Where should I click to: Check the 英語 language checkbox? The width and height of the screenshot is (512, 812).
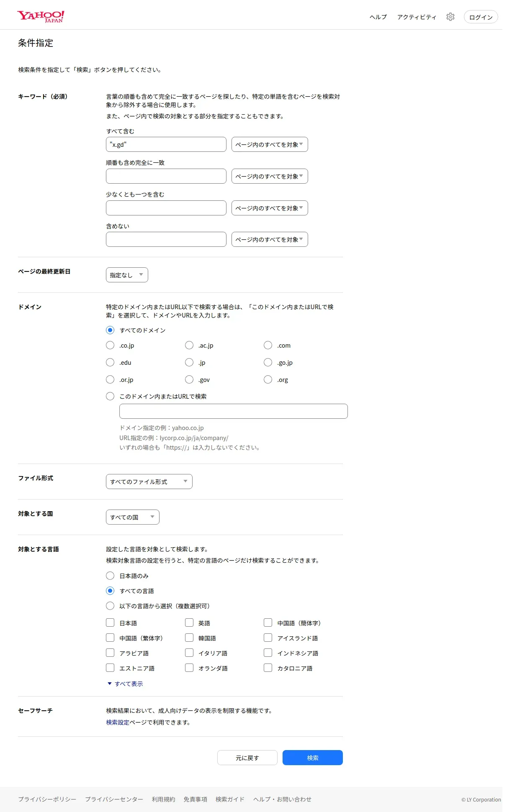point(189,622)
